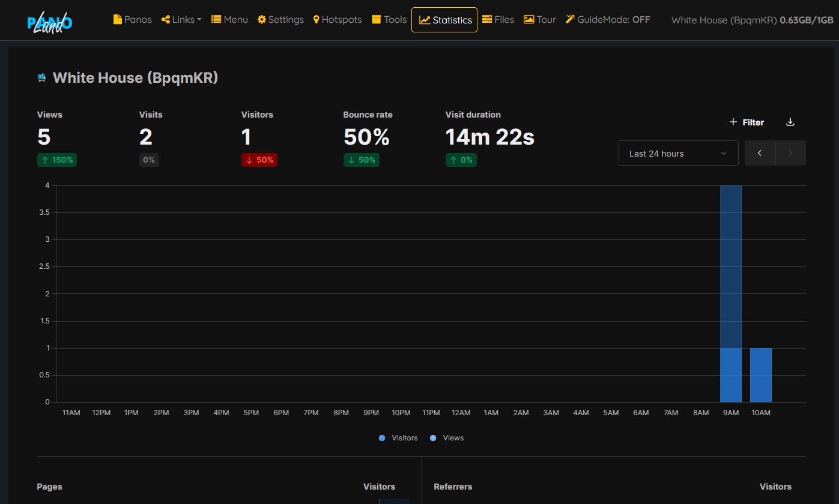This screenshot has height=504, width=839.
Task: Open the Files tab
Action: click(x=498, y=19)
